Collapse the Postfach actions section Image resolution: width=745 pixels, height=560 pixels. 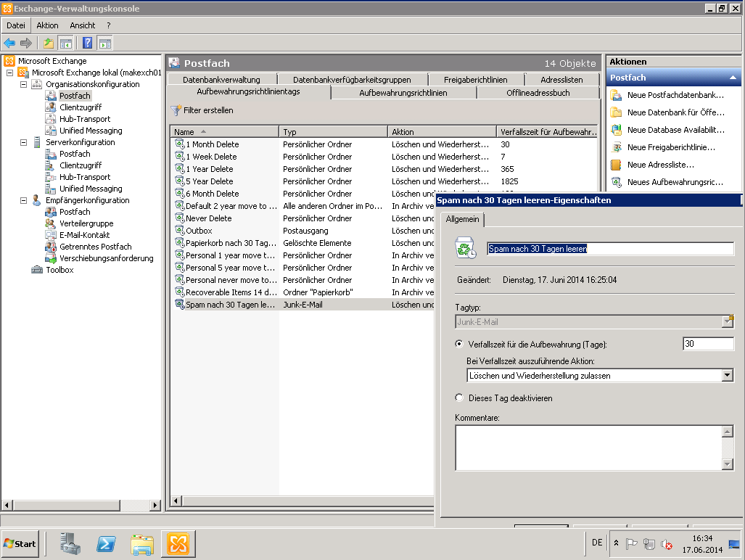click(x=733, y=78)
